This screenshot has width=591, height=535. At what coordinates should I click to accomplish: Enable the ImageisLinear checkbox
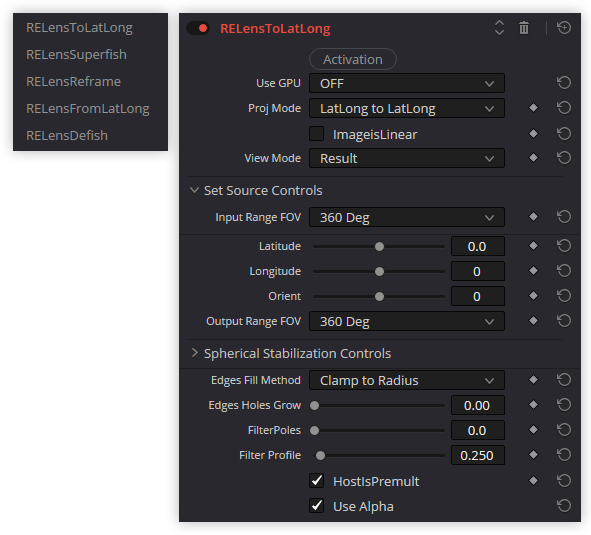coord(316,134)
